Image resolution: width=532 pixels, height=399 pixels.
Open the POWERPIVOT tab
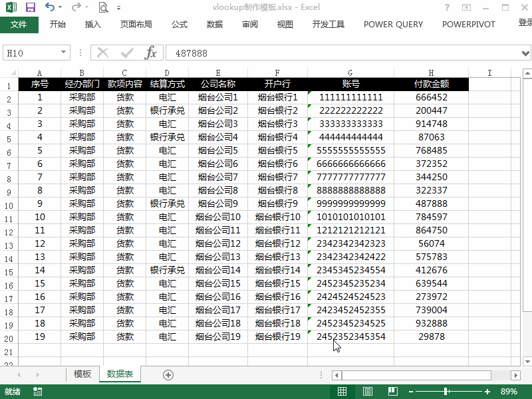[469, 25]
